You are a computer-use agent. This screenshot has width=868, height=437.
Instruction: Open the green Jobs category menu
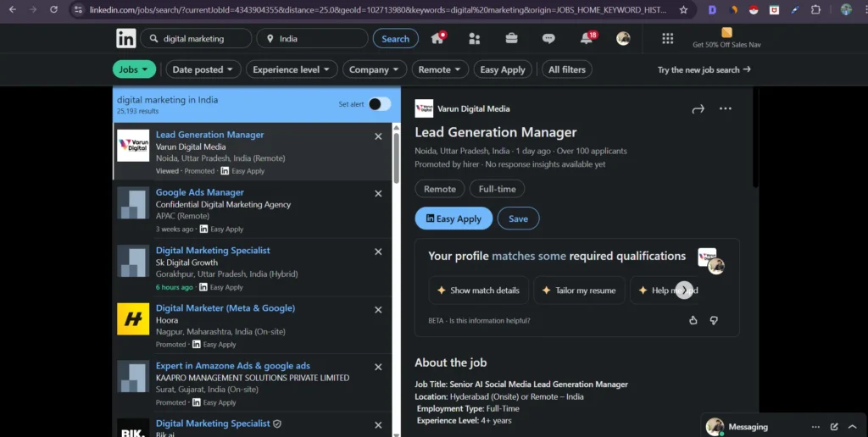tap(134, 69)
